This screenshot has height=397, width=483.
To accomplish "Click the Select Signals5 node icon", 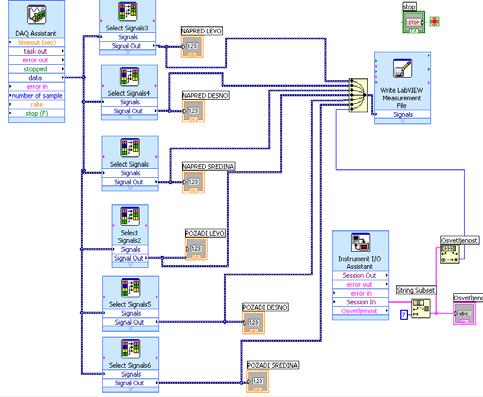I will coord(130,288).
